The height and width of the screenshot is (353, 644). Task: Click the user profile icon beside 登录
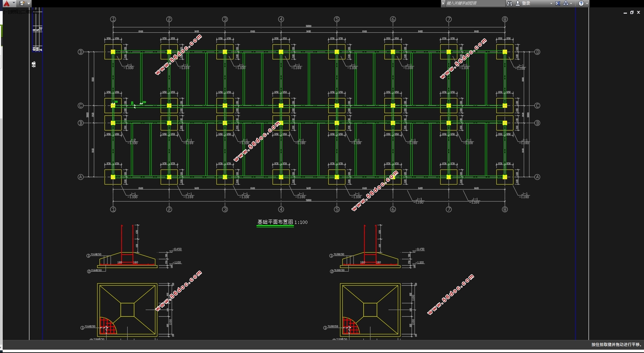[518, 3]
